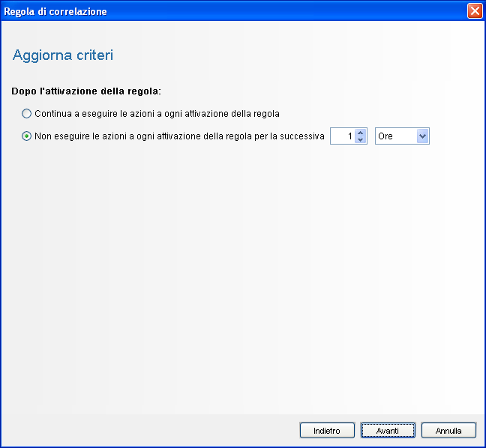Click the Annulla button
This screenshot has width=486, height=448.
[x=448, y=430]
